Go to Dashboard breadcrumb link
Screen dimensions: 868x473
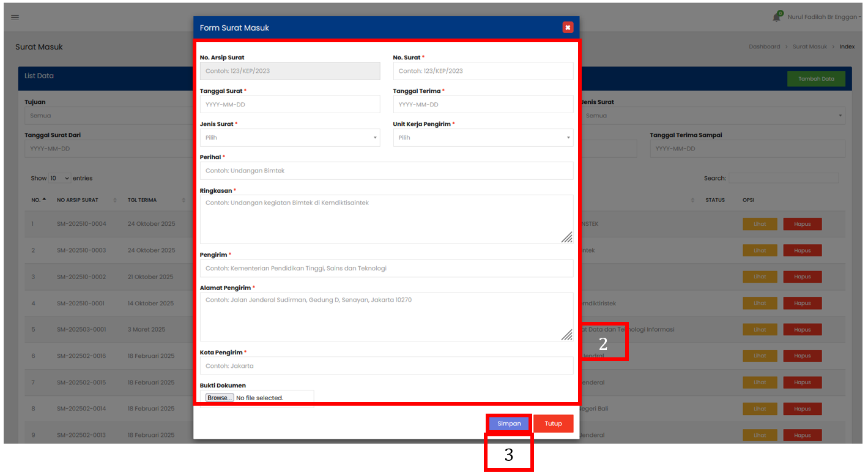[x=764, y=47]
